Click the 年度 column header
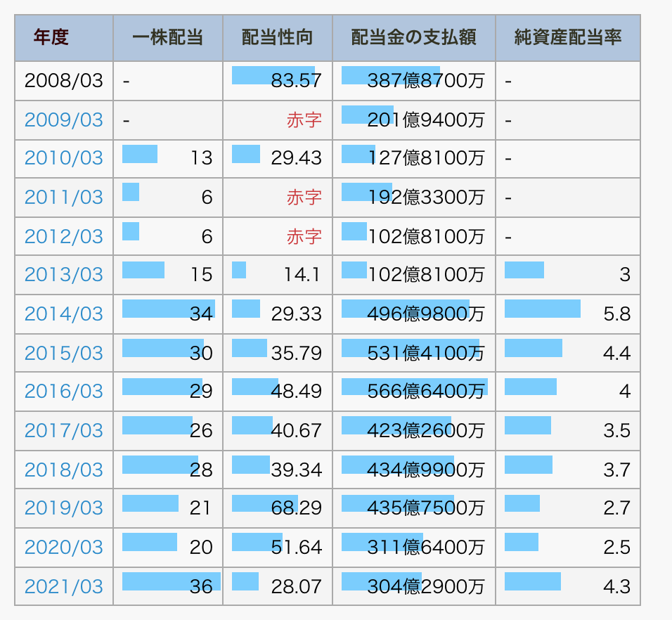The image size is (672, 620). (51, 37)
